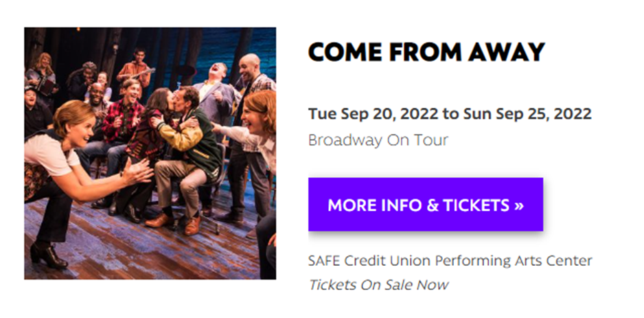Viewport: 644px width, 318px height.
Task: Click the Tickets On Sale Now status text
Action: click(x=378, y=284)
